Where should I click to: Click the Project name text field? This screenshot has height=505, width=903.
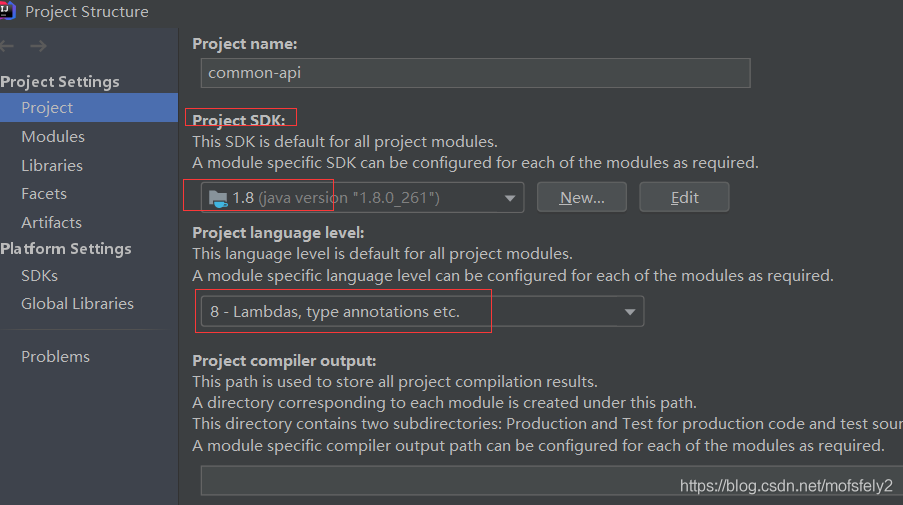point(475,73)
